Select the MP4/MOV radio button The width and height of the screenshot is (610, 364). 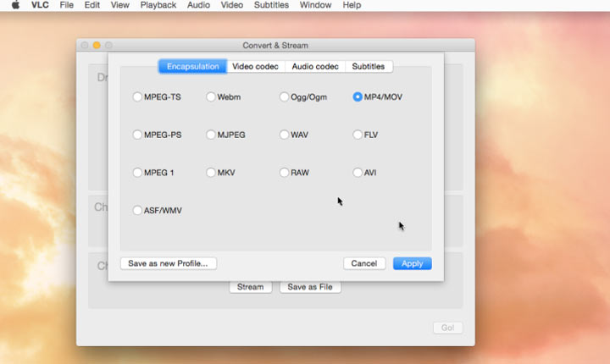pos(358,97)
